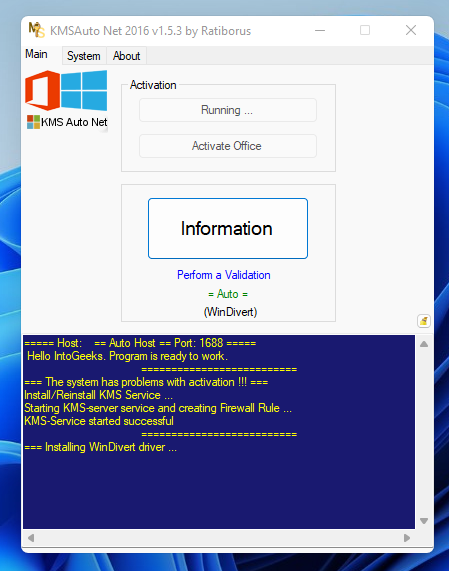
Task: Click the KMSAuto title bar app icon
Action: click(x=36, y=30)
